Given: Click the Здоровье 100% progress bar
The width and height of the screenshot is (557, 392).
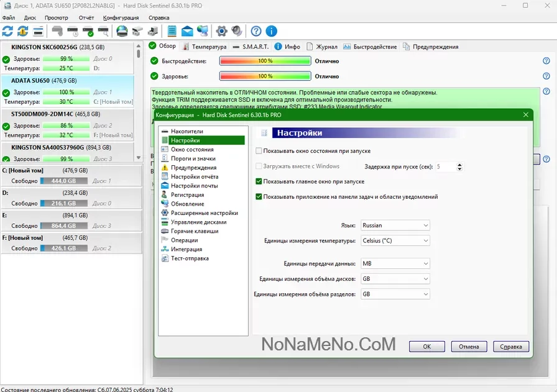Looking at the screenshot, I should (265, 76).
